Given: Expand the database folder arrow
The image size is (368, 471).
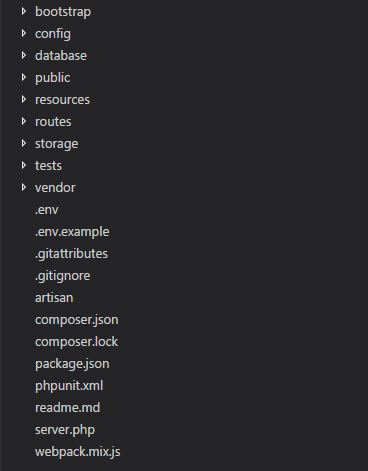Looking at the screenshot, I should pyautogui.click(x=24, y=55).
